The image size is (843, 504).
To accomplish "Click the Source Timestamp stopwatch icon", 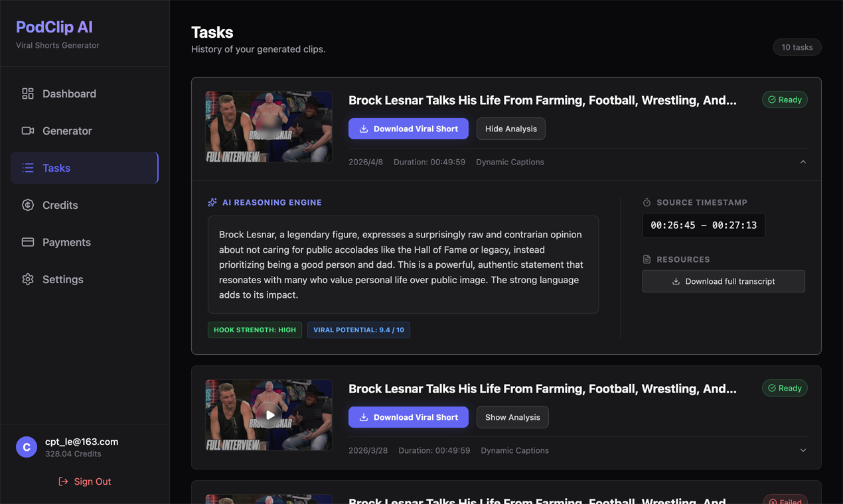I will click(x=647, y=202).
